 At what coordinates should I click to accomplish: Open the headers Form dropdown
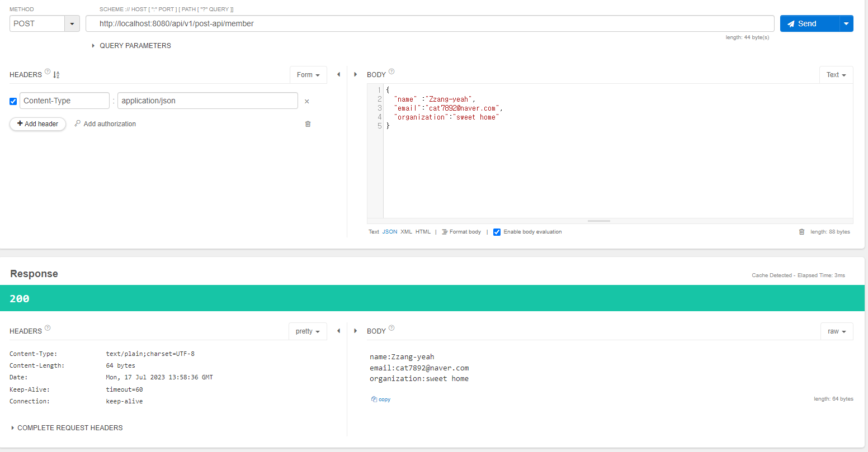(308, 75)
